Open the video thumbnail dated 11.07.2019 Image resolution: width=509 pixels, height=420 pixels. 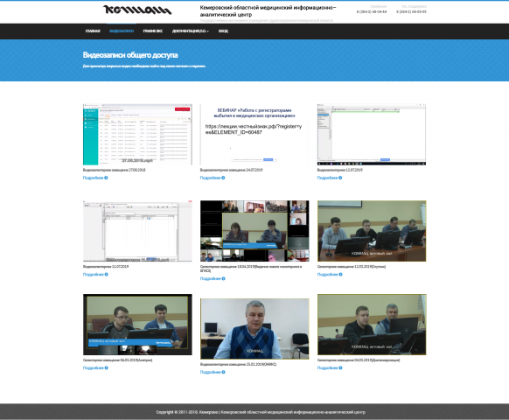coord(137,231)
